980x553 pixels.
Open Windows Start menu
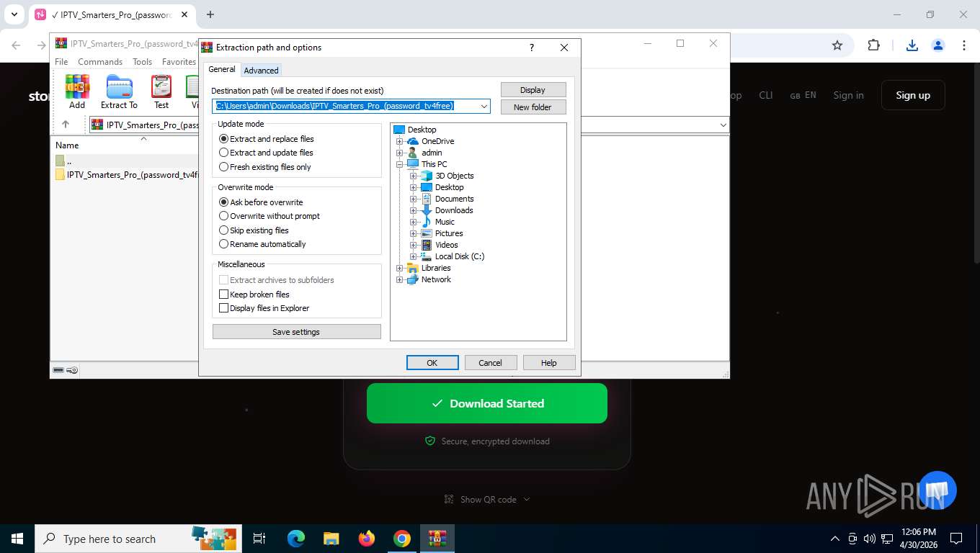click(x=17, y=539)
